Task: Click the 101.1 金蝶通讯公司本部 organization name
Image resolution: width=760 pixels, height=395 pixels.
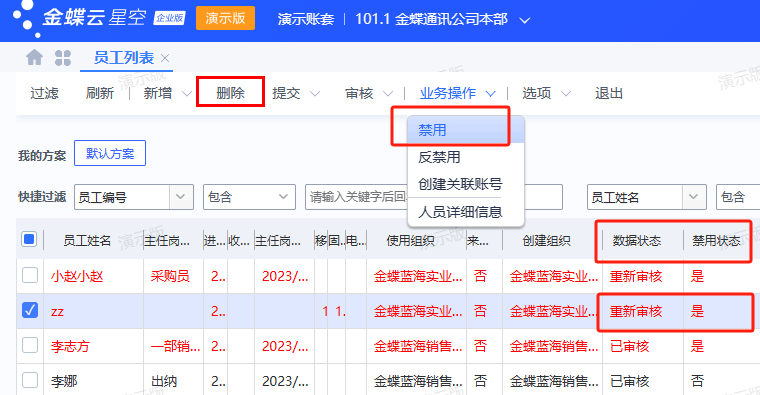Action: click(x=431, y=19)
